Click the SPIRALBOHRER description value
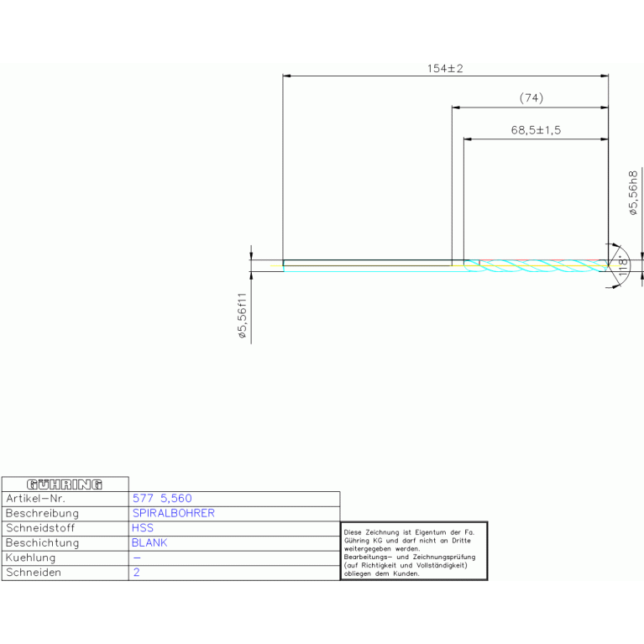 tap(173, 513)
